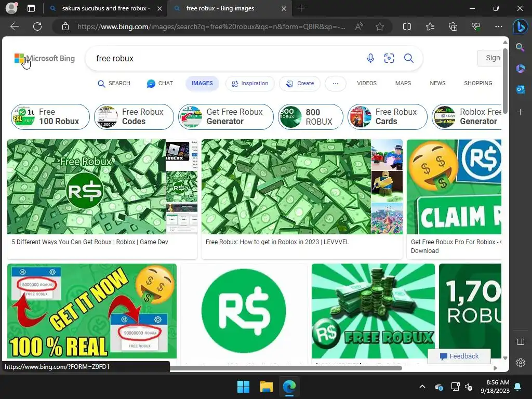Screen dimensions: 532x399
Task: Close the 'free robux - Bing images' tab
Action: (x=284, y=8)
